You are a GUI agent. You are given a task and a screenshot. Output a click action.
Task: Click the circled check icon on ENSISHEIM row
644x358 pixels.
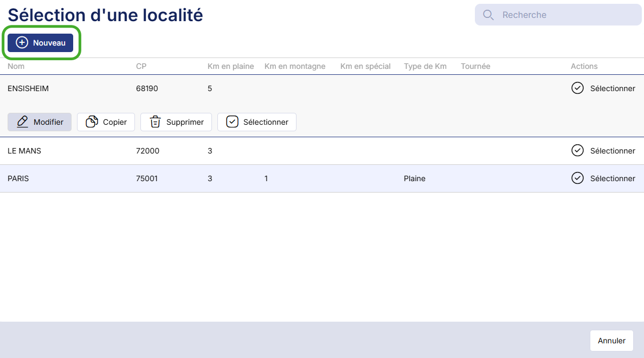(577, 88)
